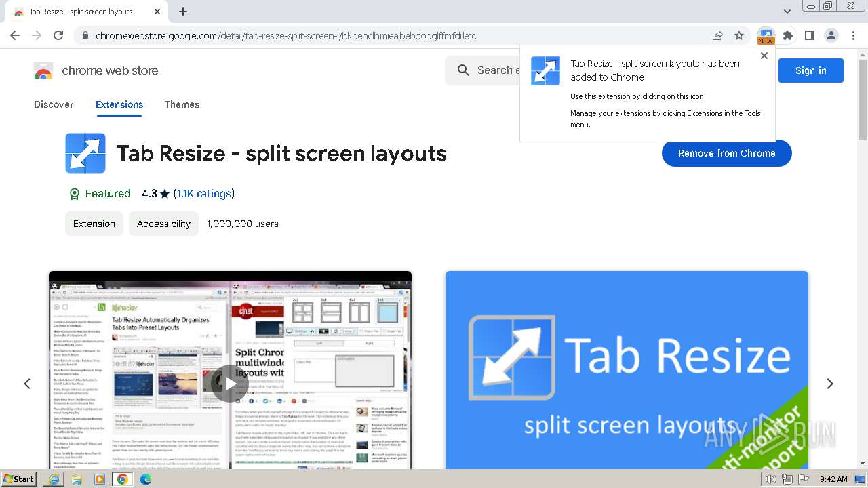Reload the current page
868x488 pixels.
(x=58, y=35)
